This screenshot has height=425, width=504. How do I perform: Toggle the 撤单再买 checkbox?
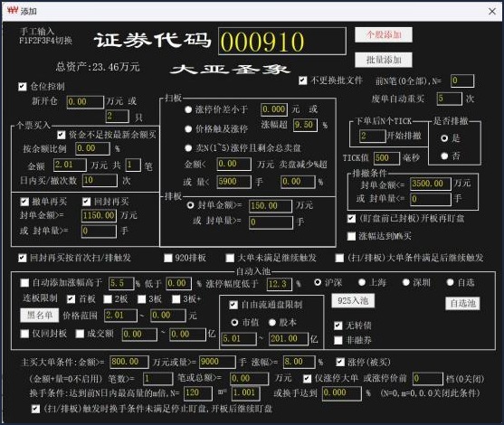coord(24,202)
